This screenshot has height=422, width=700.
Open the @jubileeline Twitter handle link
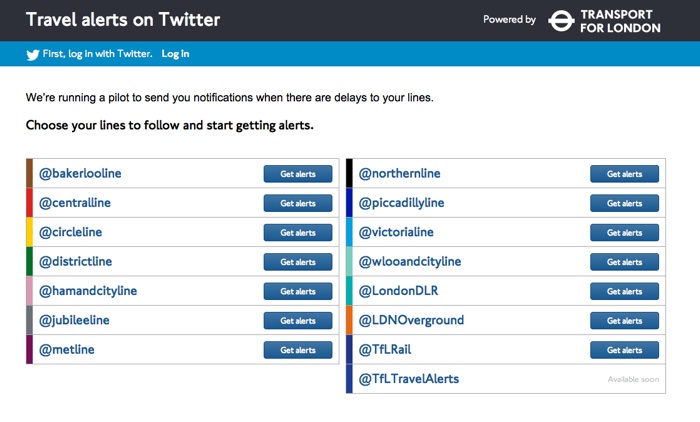tap(74, 321)
